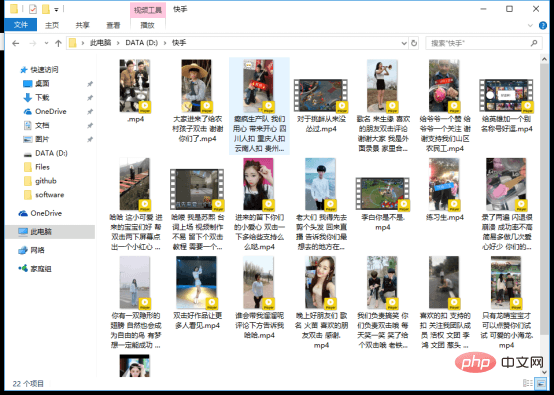
Task: Open the recent locations dropdown arrow
Action: [46, 43]
